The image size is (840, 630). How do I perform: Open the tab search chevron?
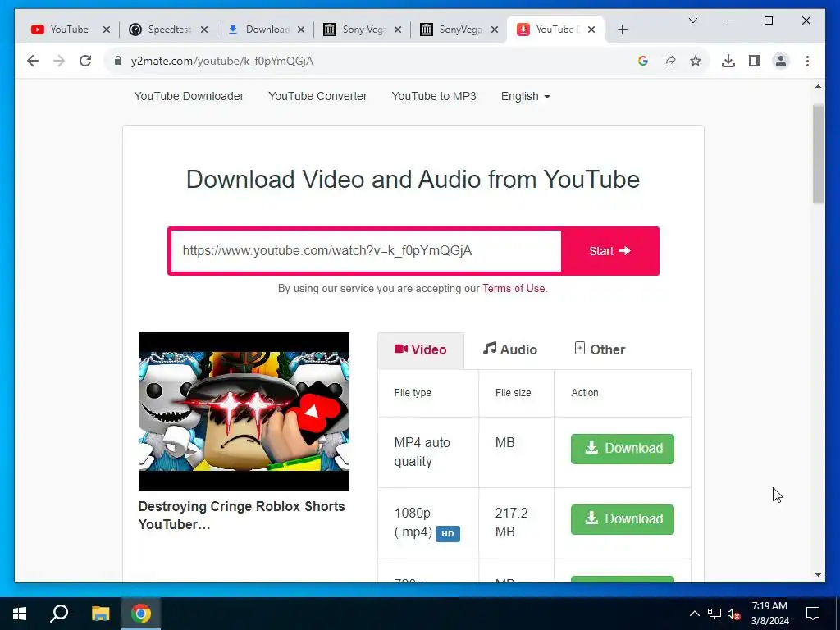click(692, 21)
